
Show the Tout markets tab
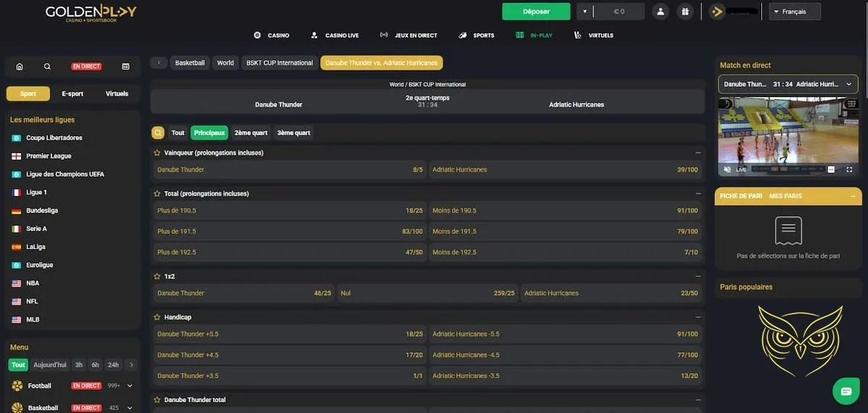pyautogui.click(x=178, y=133)
